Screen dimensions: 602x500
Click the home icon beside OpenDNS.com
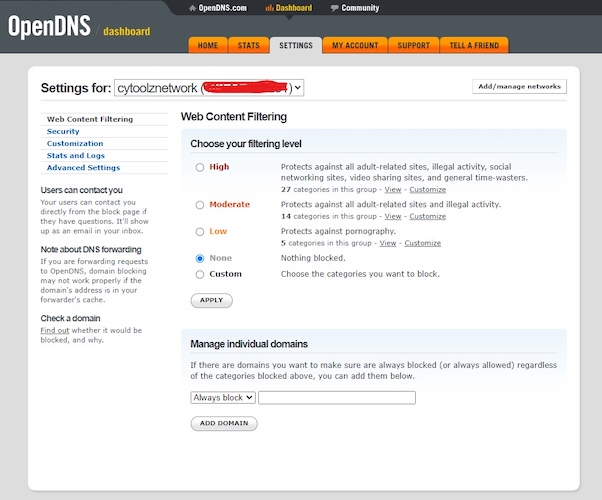pyautogui.click(x=193, y=8)
